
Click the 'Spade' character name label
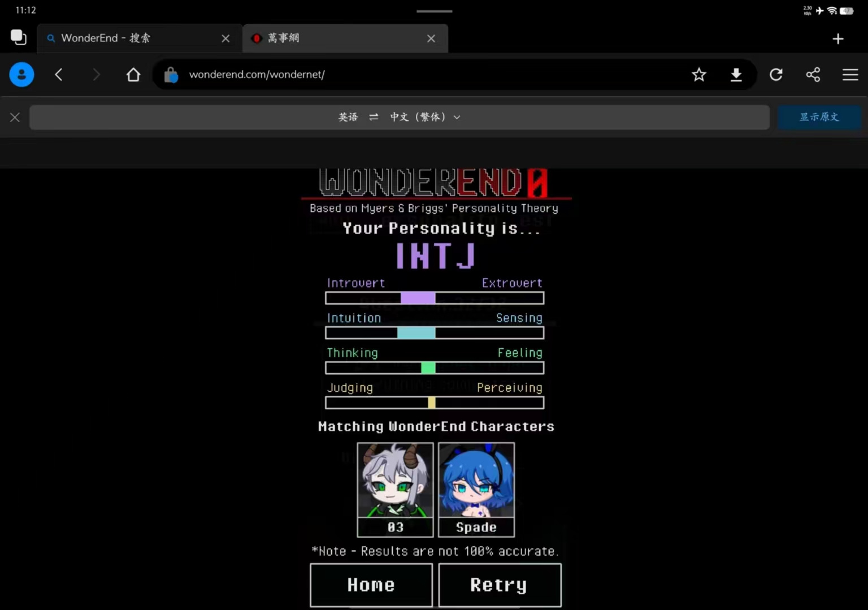(476, 527)
